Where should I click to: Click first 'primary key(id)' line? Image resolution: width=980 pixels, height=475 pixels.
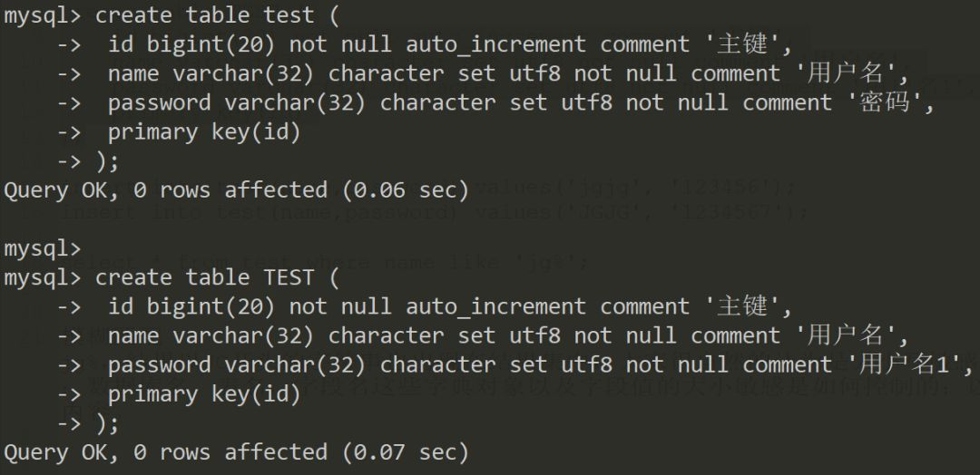[x=204, y=131]
